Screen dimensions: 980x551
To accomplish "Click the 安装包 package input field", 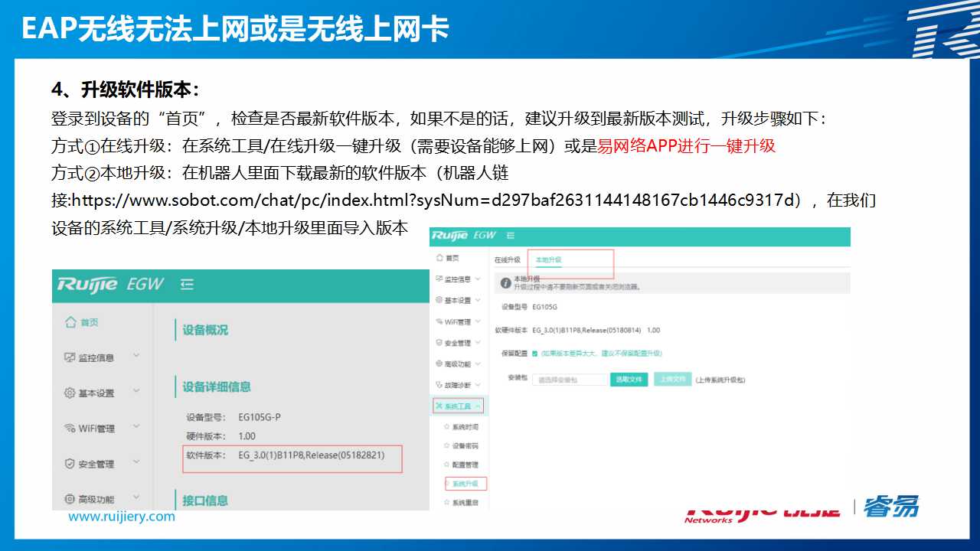I will tap(570, 380).
